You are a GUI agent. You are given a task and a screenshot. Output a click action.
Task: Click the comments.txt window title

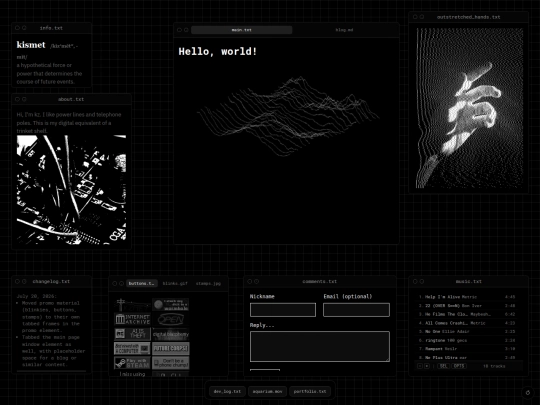320,281
